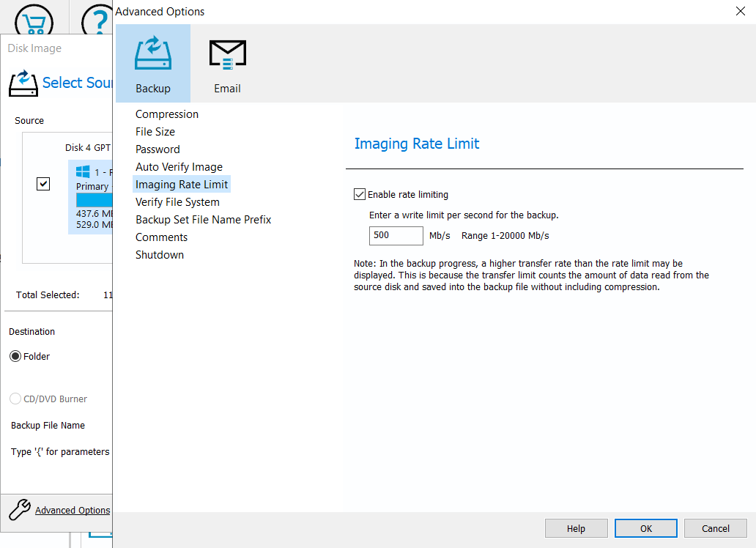The width and height of the screenshot is (756, 548).
Task: Click the Disk 4 GPT label
Action: pos(88,147)
